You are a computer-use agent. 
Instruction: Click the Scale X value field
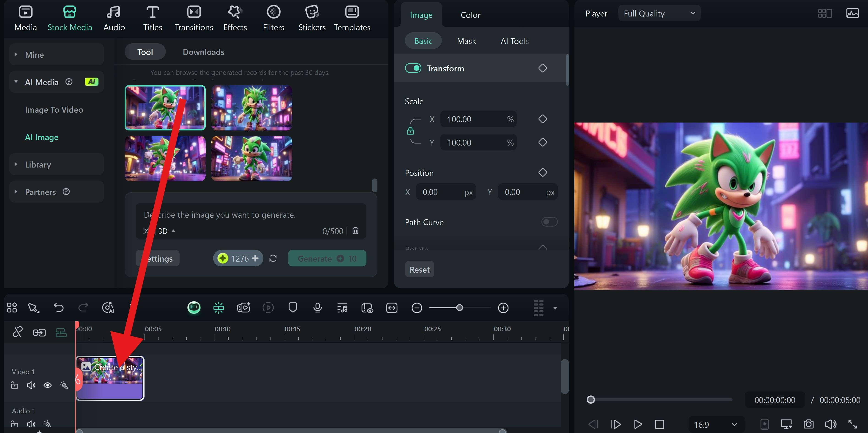478,119
